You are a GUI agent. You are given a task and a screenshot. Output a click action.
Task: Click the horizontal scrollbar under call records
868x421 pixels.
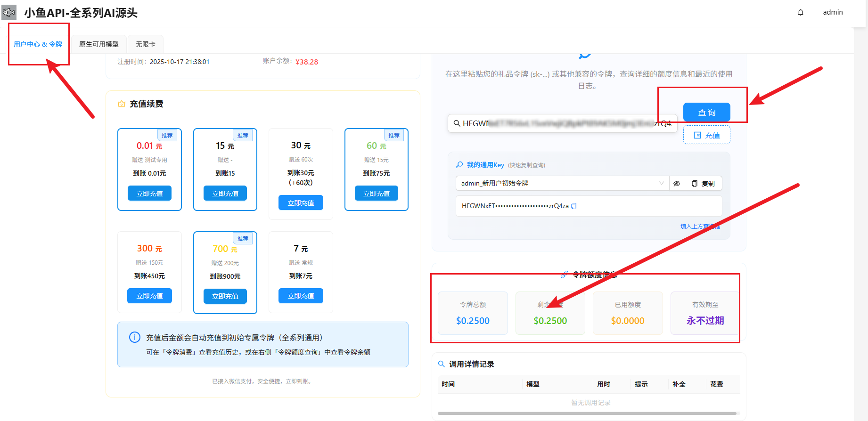587,413
